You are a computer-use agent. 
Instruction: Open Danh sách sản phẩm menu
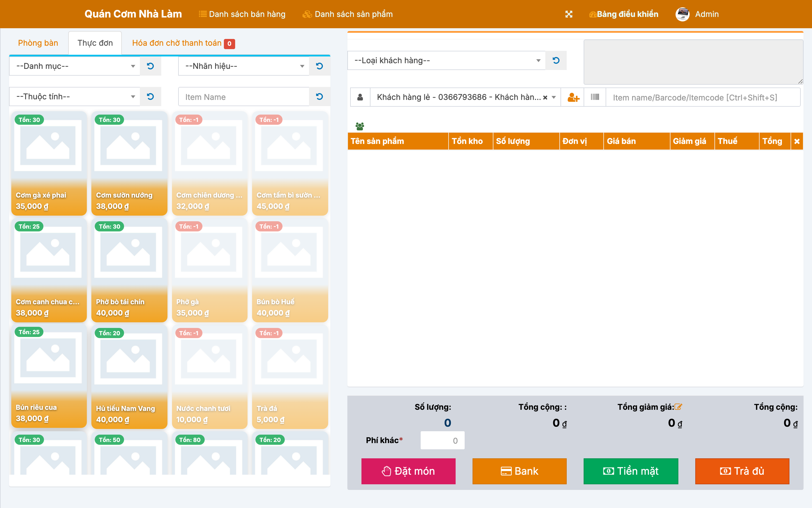pyautogui.click(x=348, y=14)
